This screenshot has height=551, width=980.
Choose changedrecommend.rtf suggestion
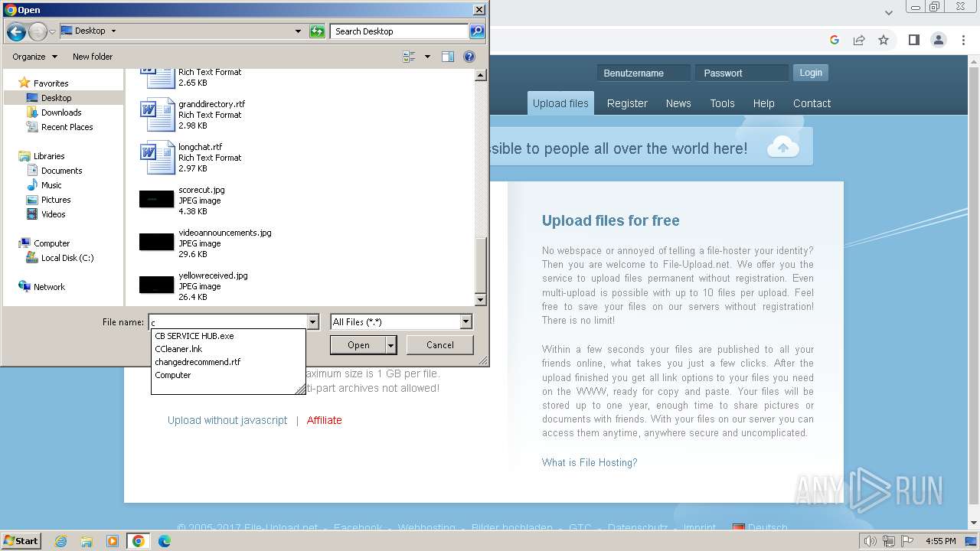(198, 362)
